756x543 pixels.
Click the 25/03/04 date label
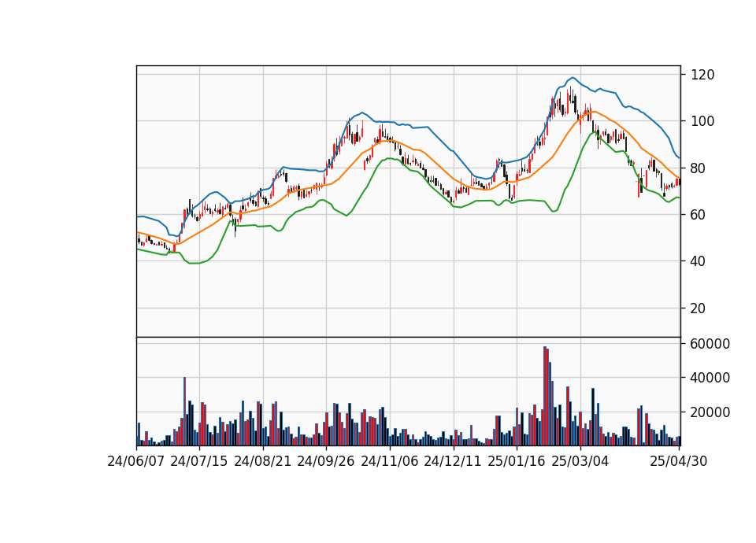pyautogui.click(x=580, y=462)
